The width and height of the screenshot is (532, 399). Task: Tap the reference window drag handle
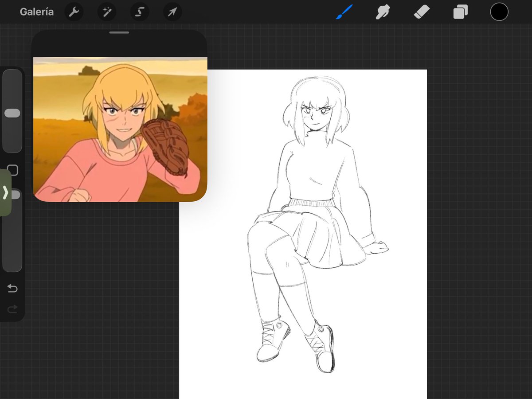pyautogui.click(x=119, y=33)
